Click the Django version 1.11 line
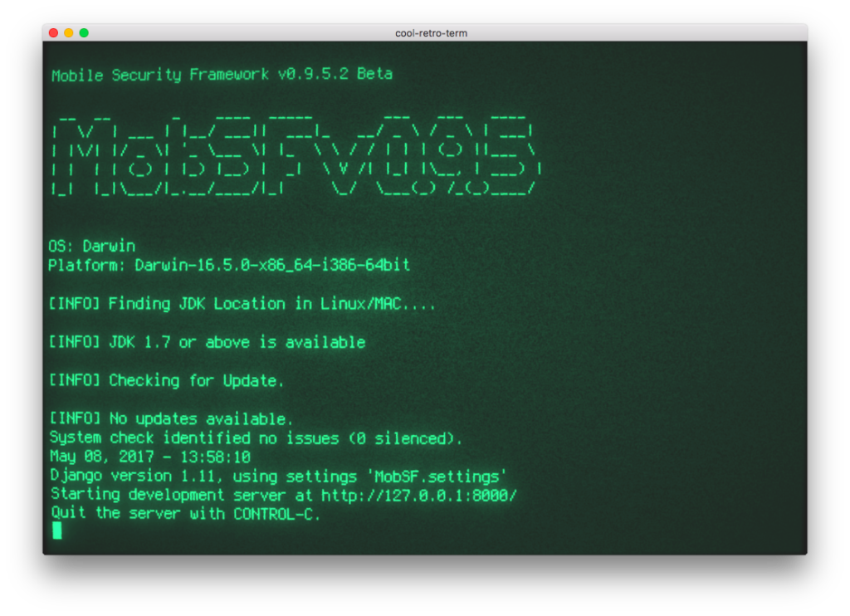 click(x=278, y=476)
